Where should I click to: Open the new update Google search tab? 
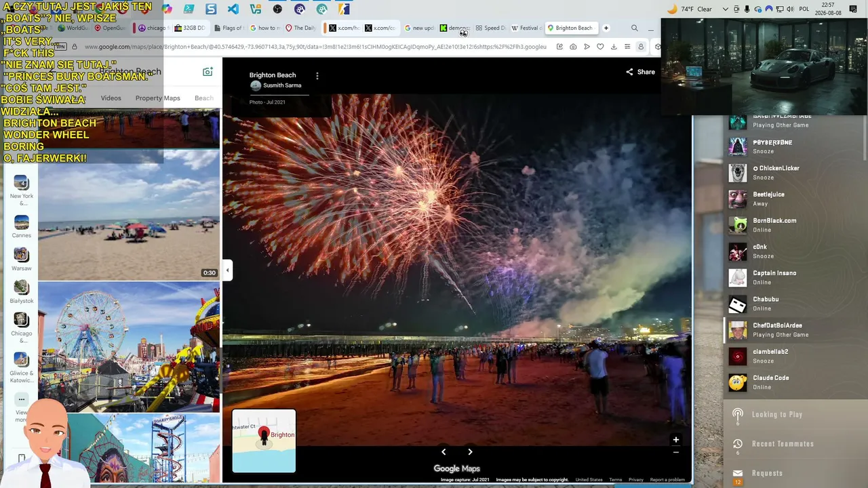tap(418, 28)
